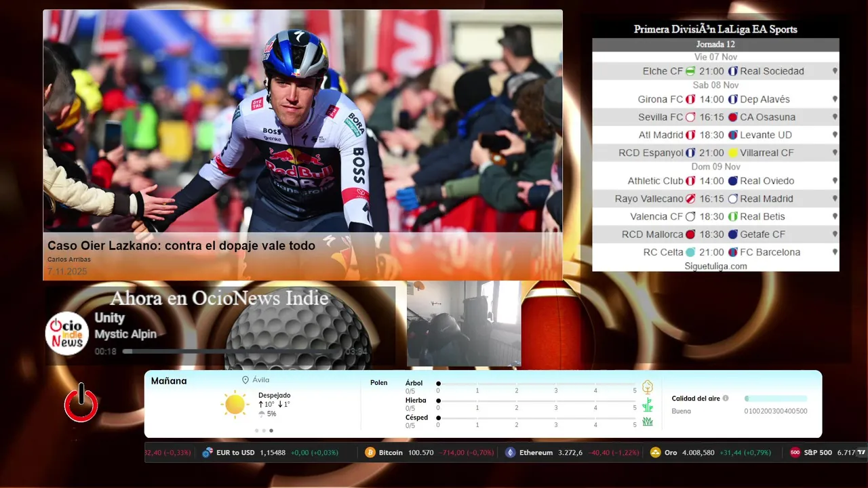This screenshot has height=488, width=868.
Task: Click the Oro gold icon in ticker
Action: point(655,453)
